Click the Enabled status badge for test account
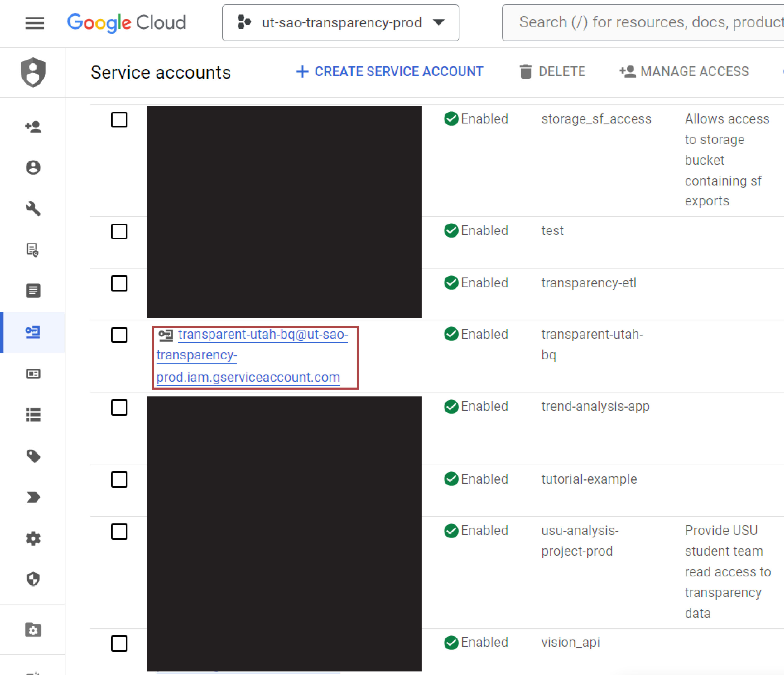Image resolution: width=784 pixels, height=675 pixels. [476, 230]
